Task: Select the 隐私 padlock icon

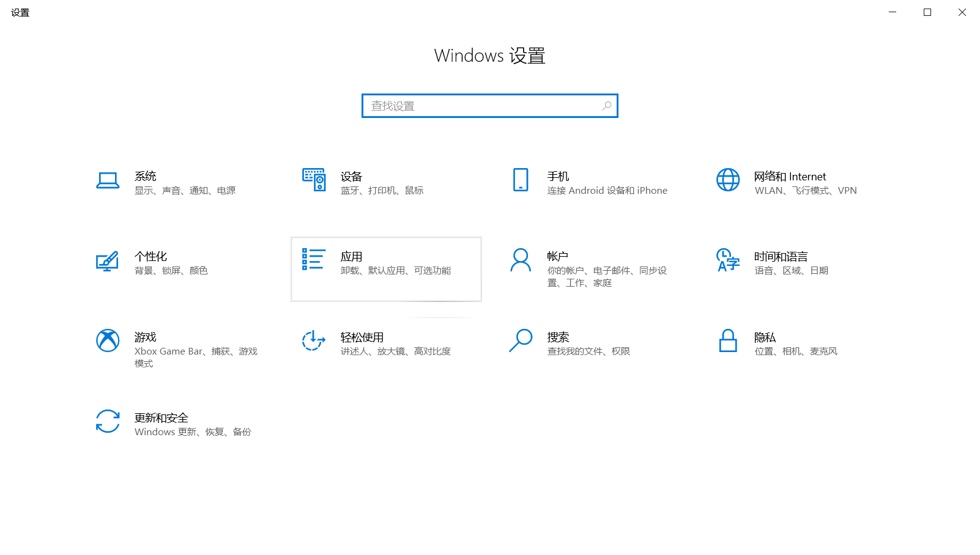Action: point(728,340)
